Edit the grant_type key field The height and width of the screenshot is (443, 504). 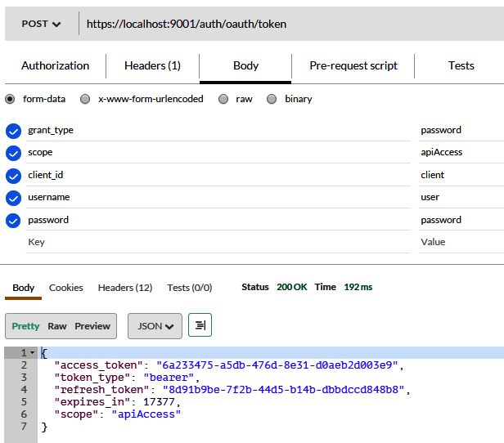click(218, 130)
